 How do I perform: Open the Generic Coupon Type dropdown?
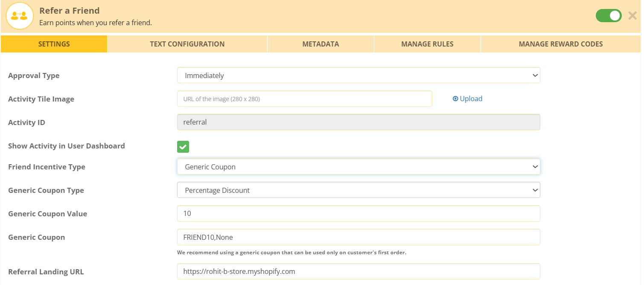tap(358, 190)
